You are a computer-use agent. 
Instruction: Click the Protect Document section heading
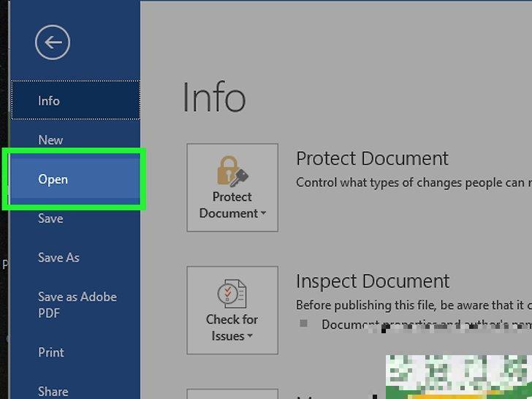372,158
